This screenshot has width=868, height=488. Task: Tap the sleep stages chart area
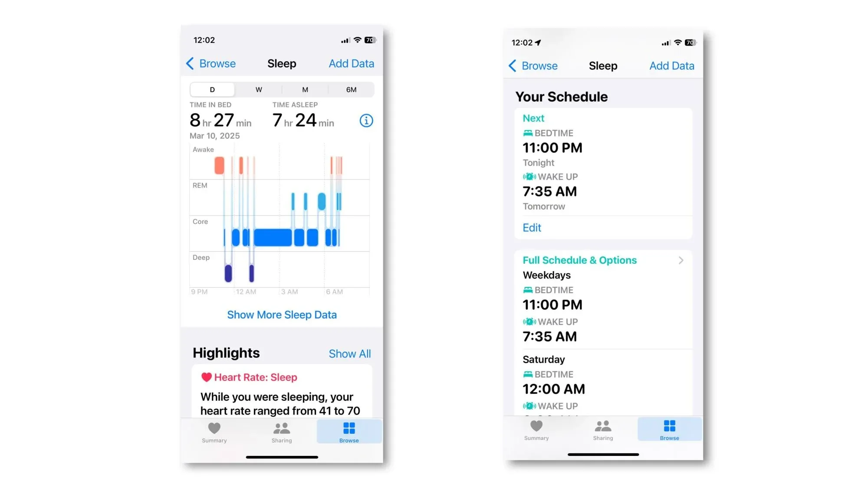tap(281, 220)
